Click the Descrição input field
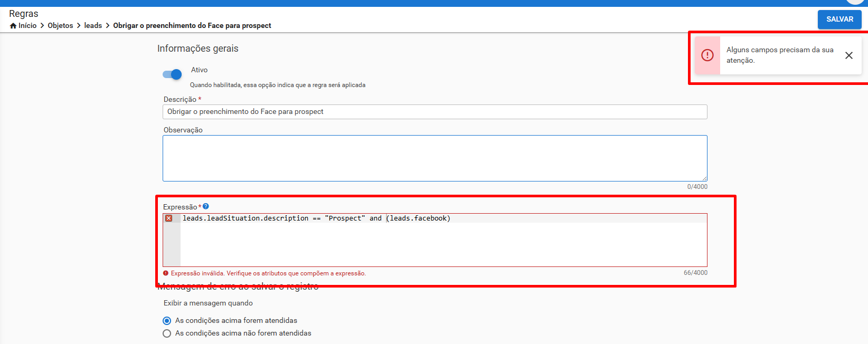The image size is (868, 344). click(435, 112)
